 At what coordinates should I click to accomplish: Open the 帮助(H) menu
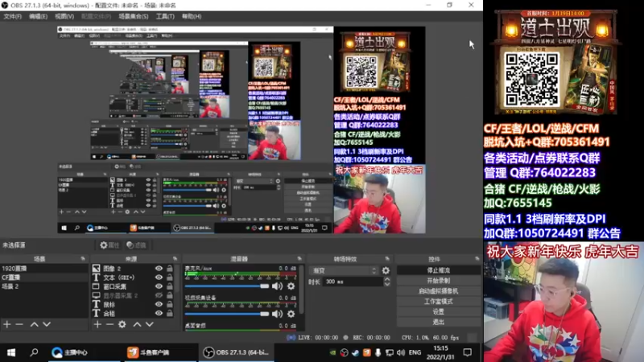[x=192, y=16]
